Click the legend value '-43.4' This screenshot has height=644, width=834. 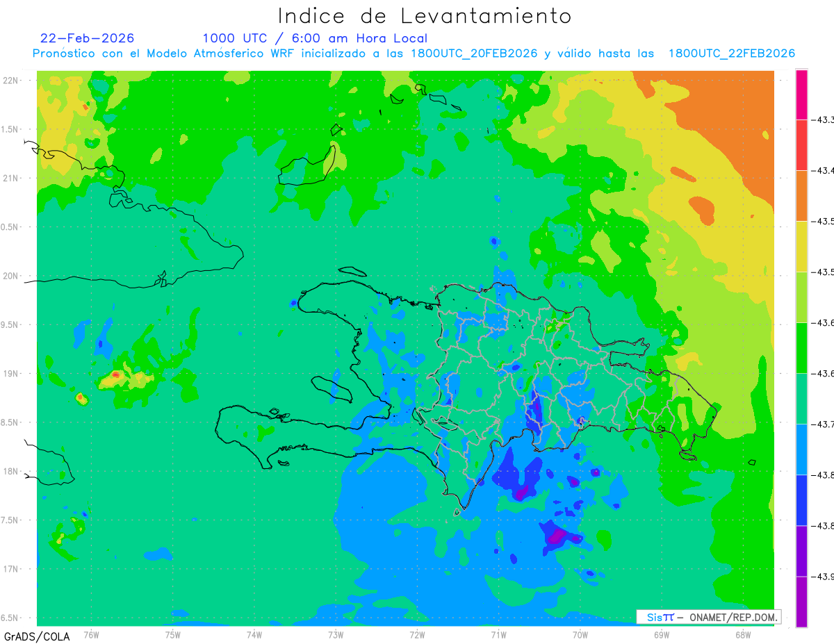(x=824, y=171)
